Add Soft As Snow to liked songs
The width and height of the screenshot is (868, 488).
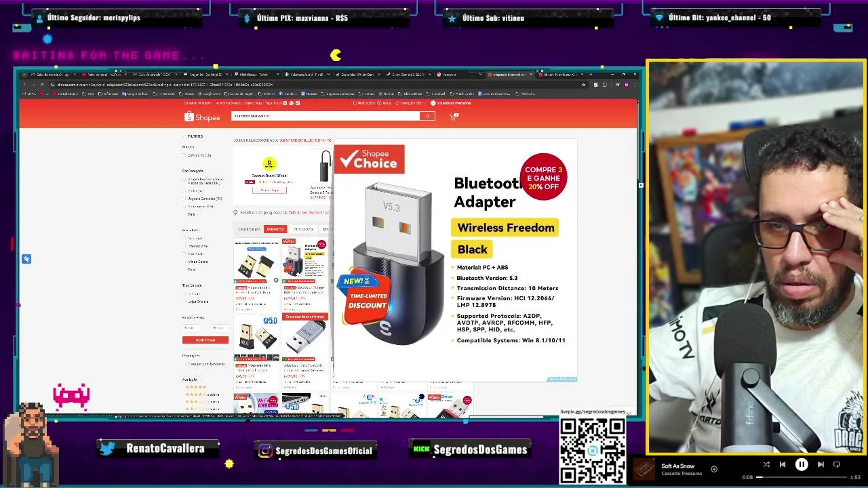(714, 469)
